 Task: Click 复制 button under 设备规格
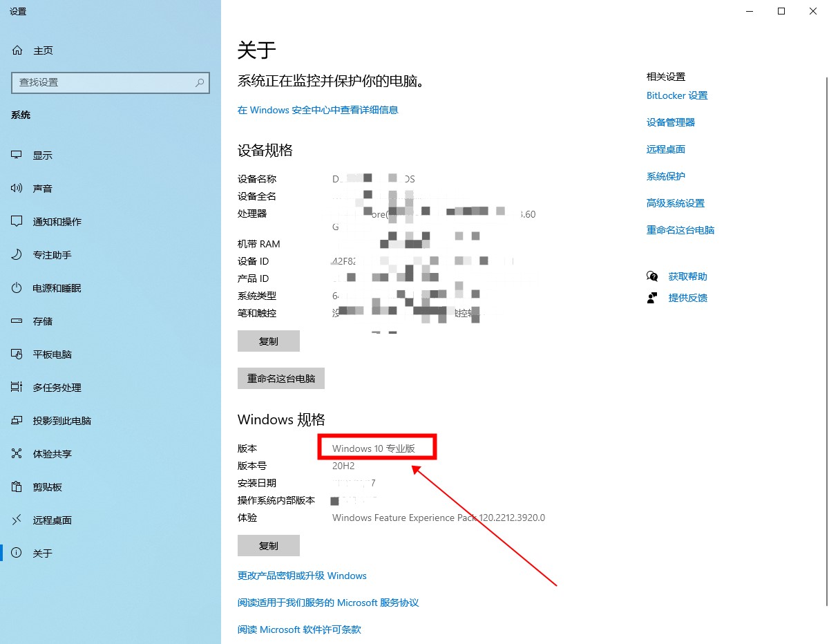(x=268, y=341)
